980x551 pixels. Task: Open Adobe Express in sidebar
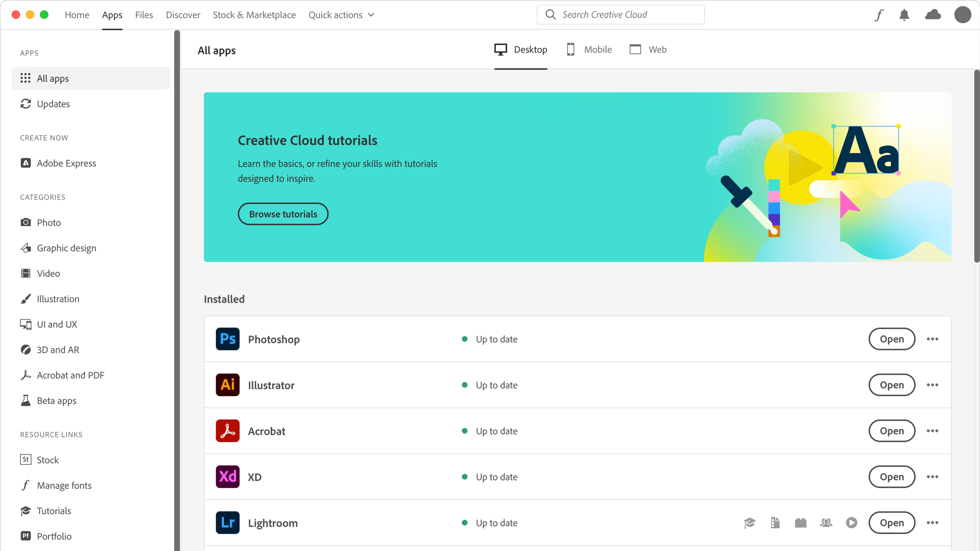(66, 163)
